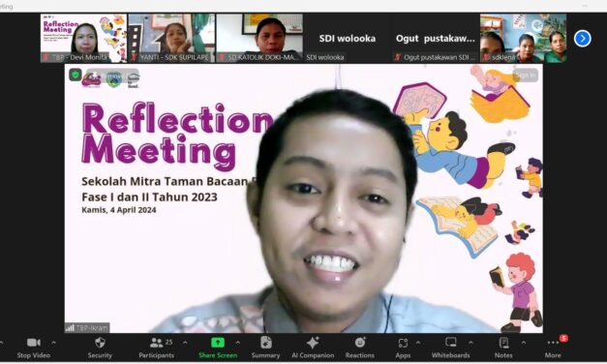This screenshot has height=364, width=607.
Task: Click the Sign in button on video
Action: 526,75
